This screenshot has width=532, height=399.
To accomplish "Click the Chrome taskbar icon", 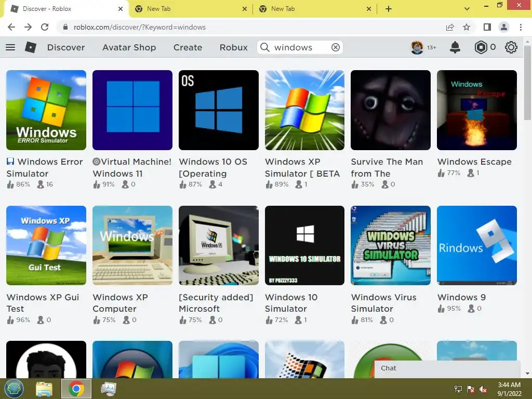I will [x=76, y=389].
